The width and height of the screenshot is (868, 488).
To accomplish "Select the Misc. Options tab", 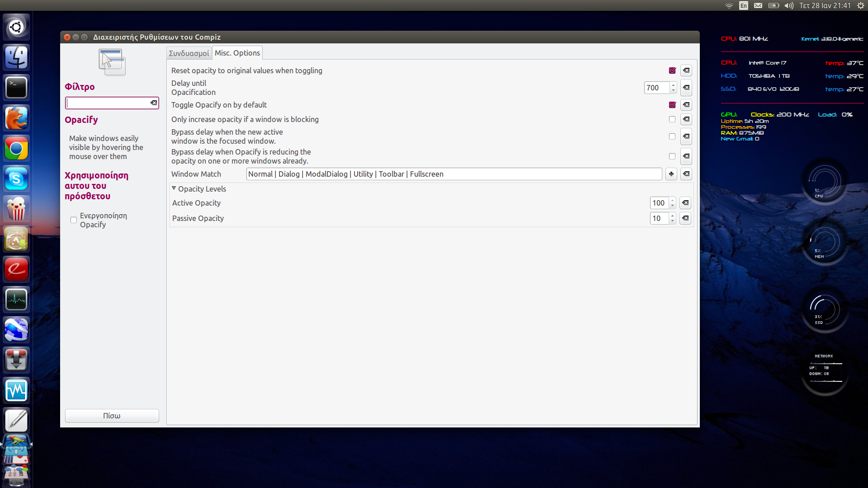I will tap(237, 53).
